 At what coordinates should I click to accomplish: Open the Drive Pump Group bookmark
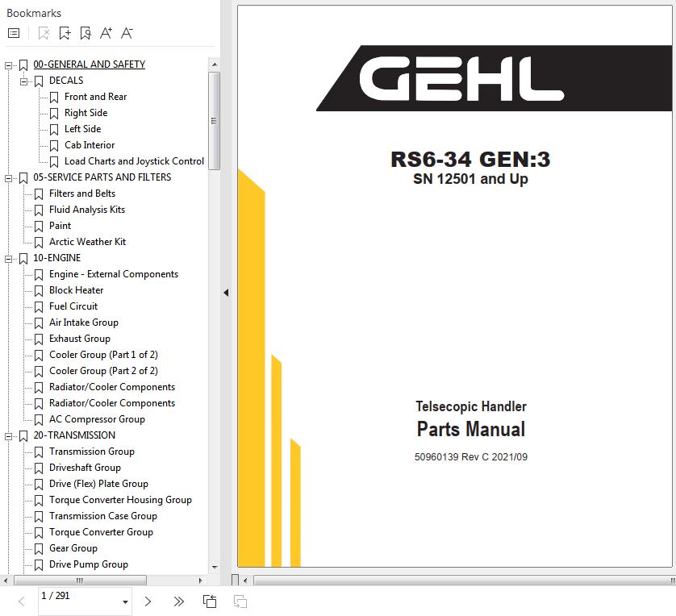89,564
